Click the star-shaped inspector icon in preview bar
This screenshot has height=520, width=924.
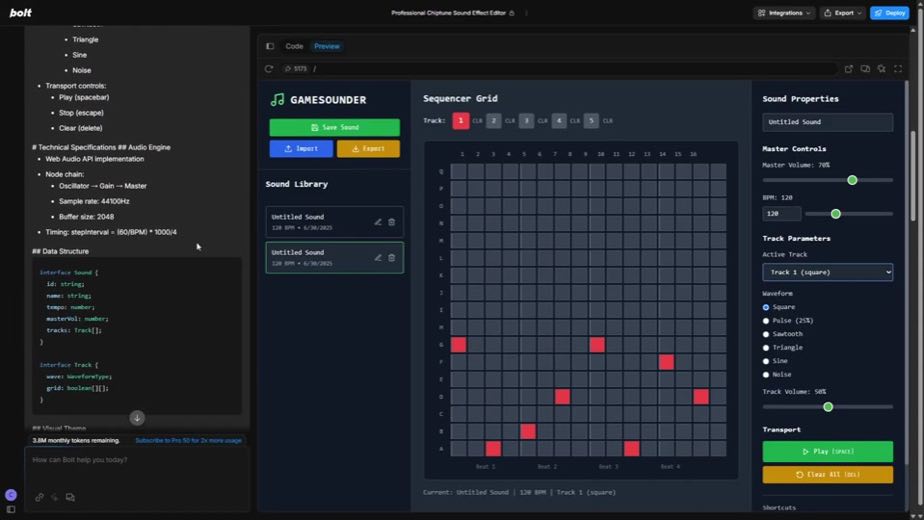tap(882, 69)
